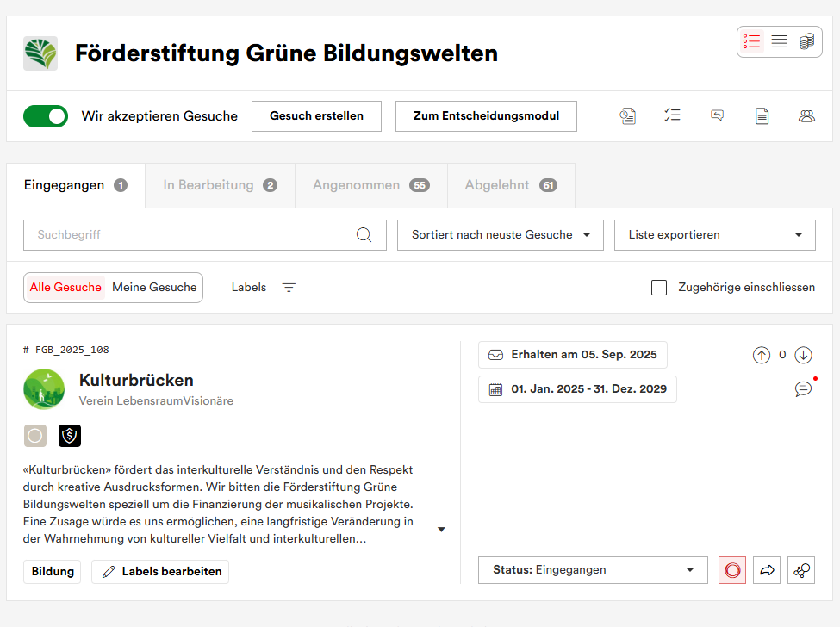This screenshot has width=840, height=627.
Task: Click the share arrow icon next to status
Action: [x=767, y=570]
